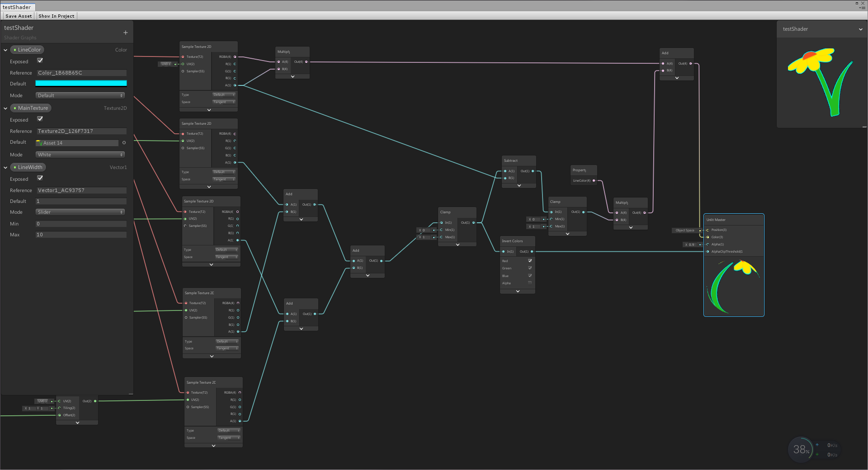Click the A(4) input port on the Add node
Screen dimensions: 868x470
pyautogui.click(x=663, y=63)
